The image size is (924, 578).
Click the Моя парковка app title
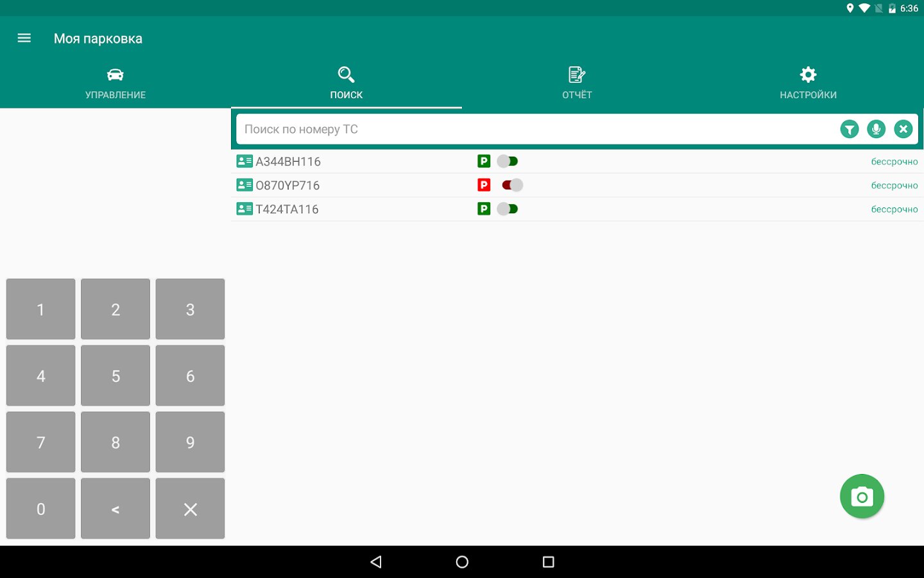(x=98, y=39)
